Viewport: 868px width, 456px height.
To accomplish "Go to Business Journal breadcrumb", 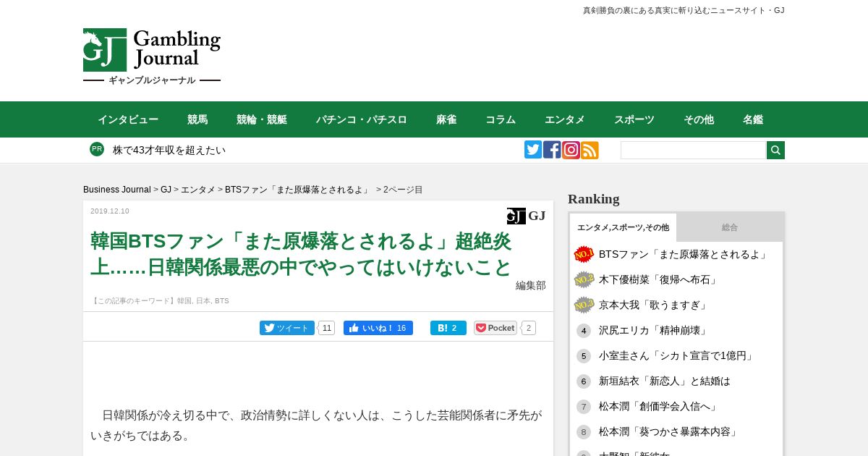I will (x=117, y=190).
